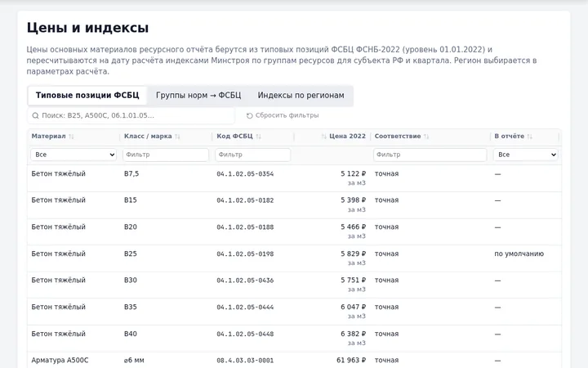Focus the Соответствие filter field
Viewport: 588px width, 368px height.
(430, 155)
